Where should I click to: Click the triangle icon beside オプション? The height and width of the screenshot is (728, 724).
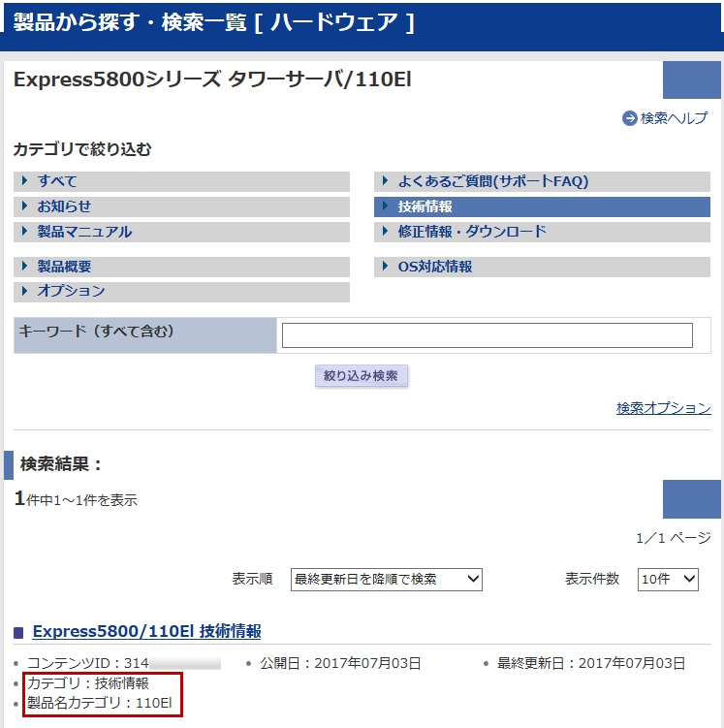[24, 291]
